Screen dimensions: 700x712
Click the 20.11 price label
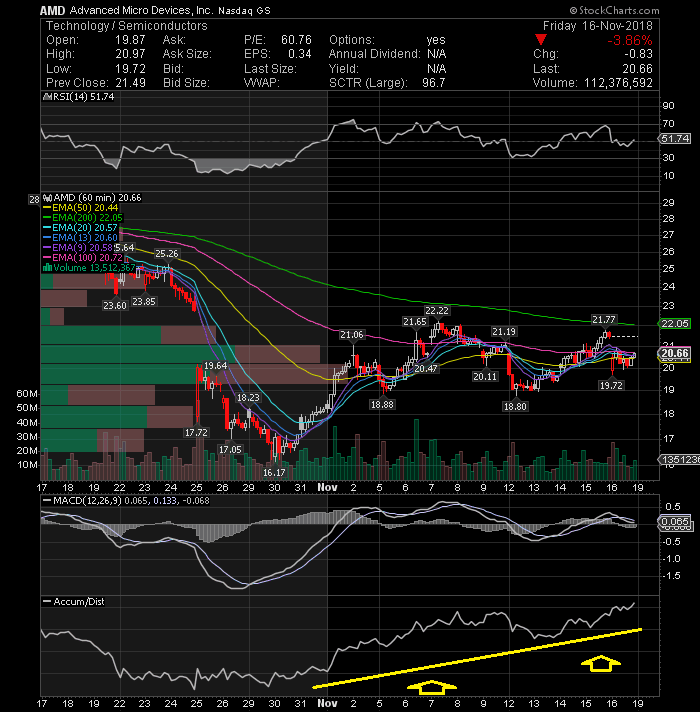[485, 376]
